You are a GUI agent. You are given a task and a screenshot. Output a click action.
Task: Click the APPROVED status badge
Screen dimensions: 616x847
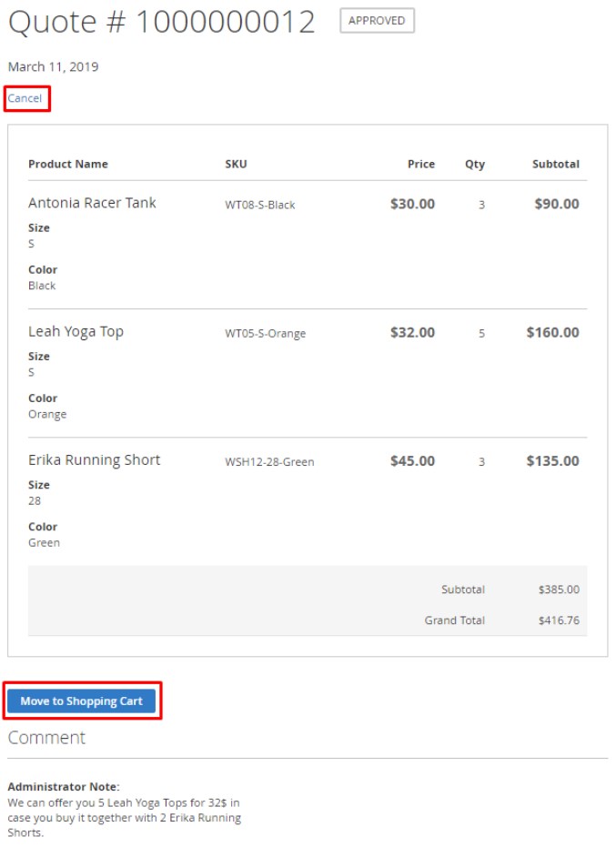pyautogui.click(x=377, y=21)
